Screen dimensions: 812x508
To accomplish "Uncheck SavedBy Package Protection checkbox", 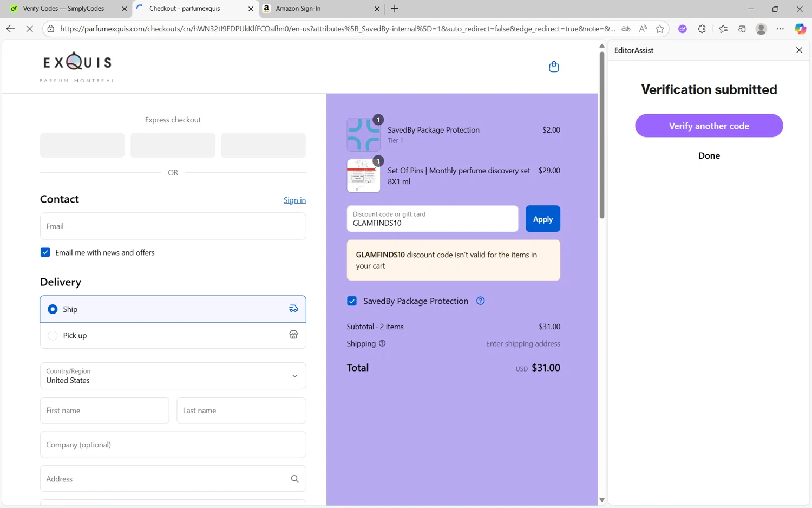I will click(352, 301).
